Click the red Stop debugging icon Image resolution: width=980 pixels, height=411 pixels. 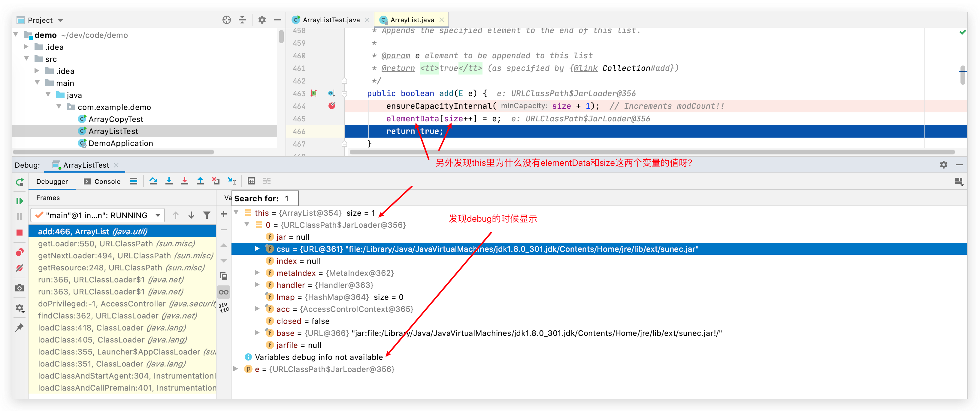[20, 232]
